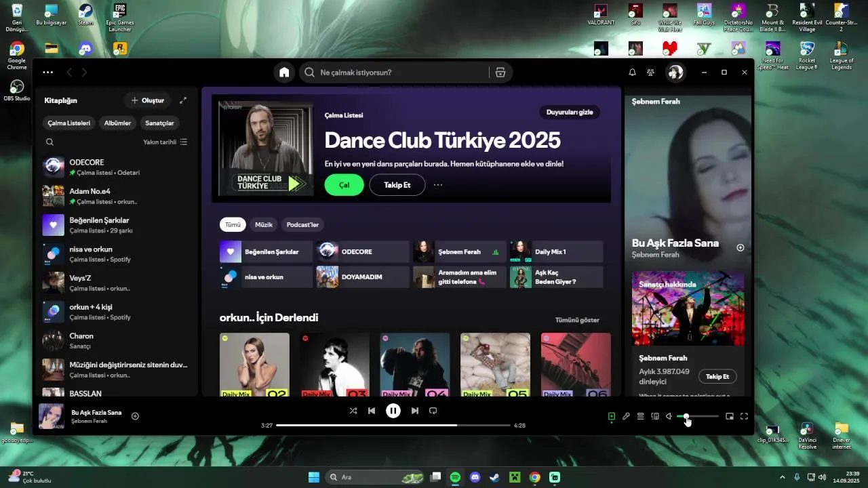Expand the library to full view
The height and width of the screenshot is (488, 868).
click(x=183, y=100)
